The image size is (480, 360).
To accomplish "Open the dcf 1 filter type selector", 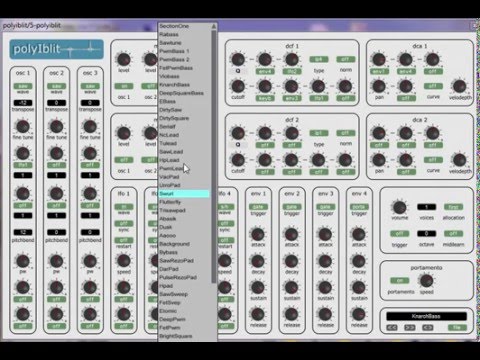I will coord(319,59).
